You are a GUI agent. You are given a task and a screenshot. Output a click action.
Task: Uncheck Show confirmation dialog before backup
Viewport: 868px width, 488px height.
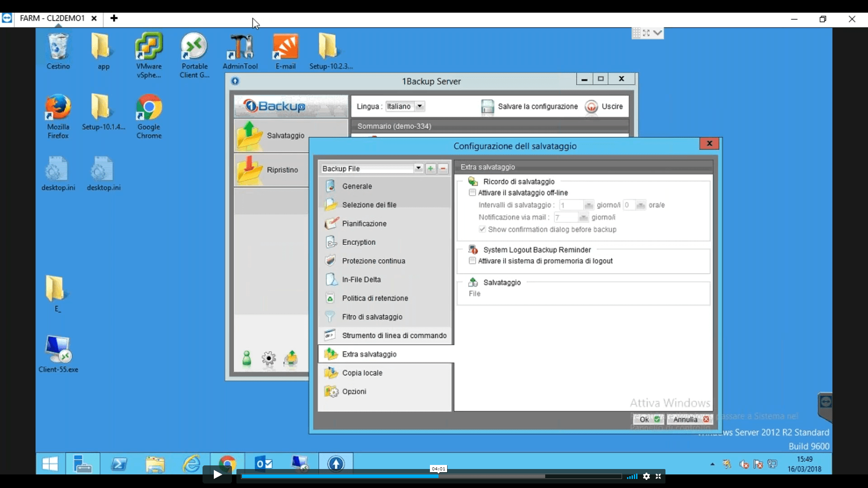click(482, 229)
